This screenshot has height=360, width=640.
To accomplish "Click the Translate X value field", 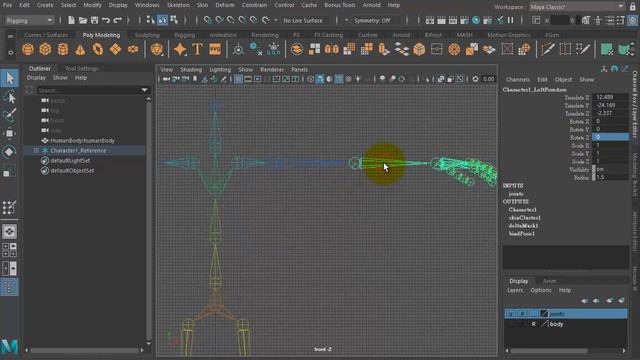I will pyautogui.click(x=610, y=97).
